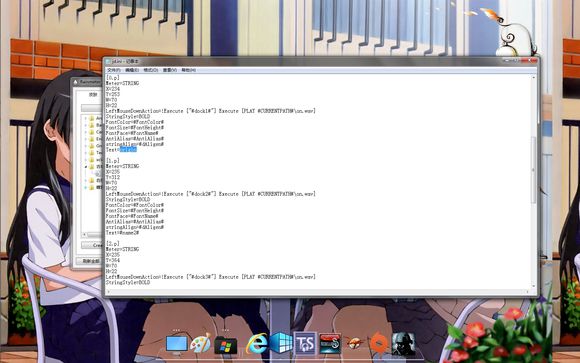580x363 pixels.
Task: Click the Create button in Rainmeter window
Action: click(92, 245)
